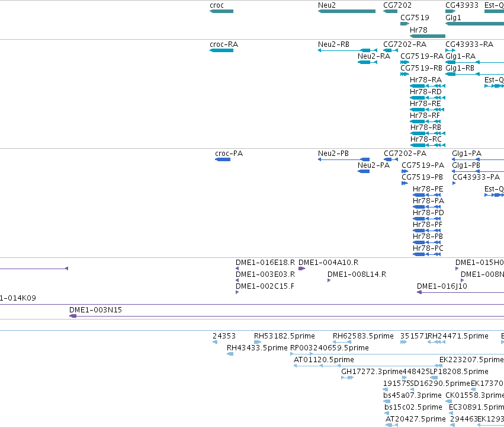Select the Hr78-PF protein feature

pos(426,231)
